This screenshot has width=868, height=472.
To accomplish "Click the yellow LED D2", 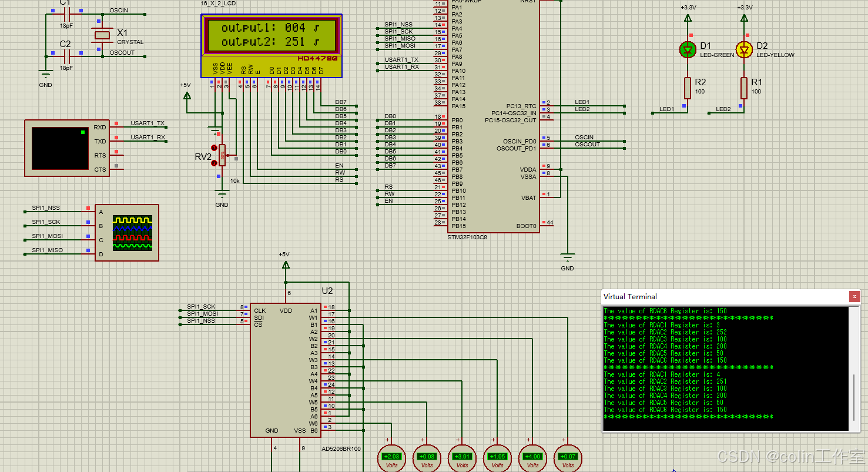I will [744, 49].
